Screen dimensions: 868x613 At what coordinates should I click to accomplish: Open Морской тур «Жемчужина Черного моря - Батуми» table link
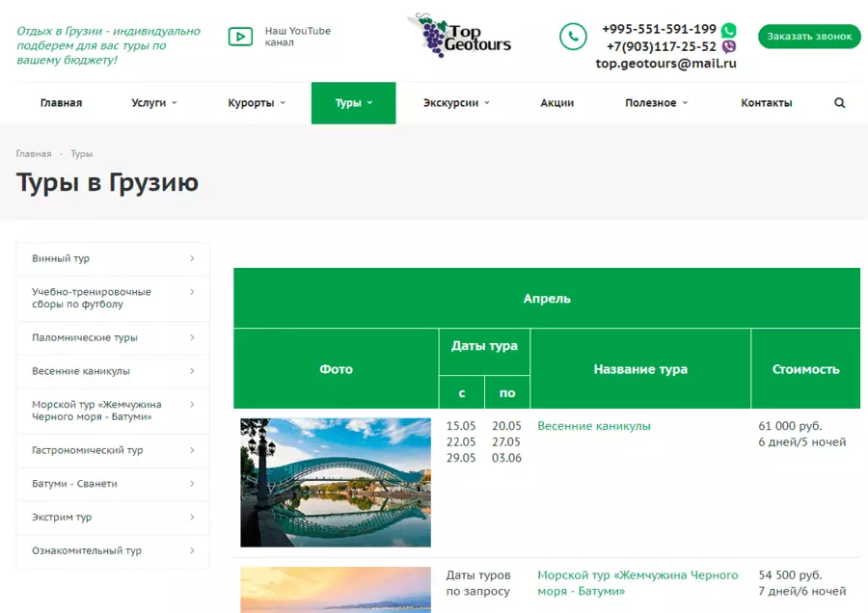click(x=637, y=583)
